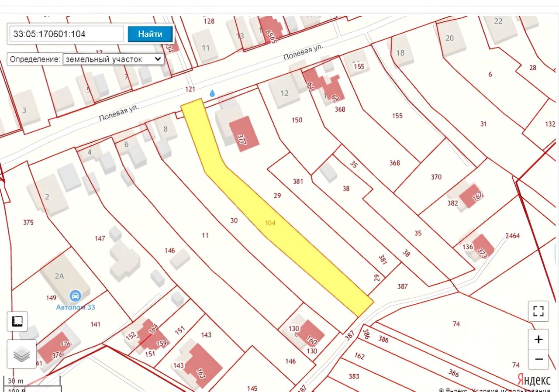
Task: Focus the cadastral number search field
Action: [x=67, y=34]
